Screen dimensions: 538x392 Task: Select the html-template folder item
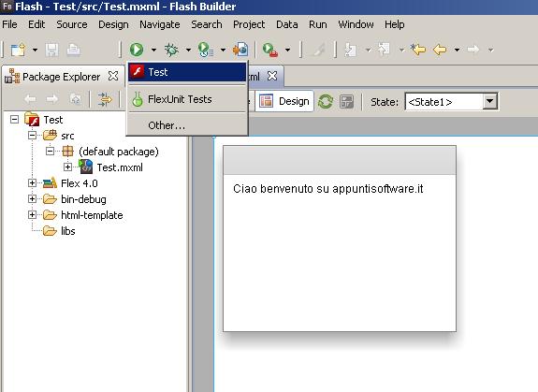[x=92, y=215]
